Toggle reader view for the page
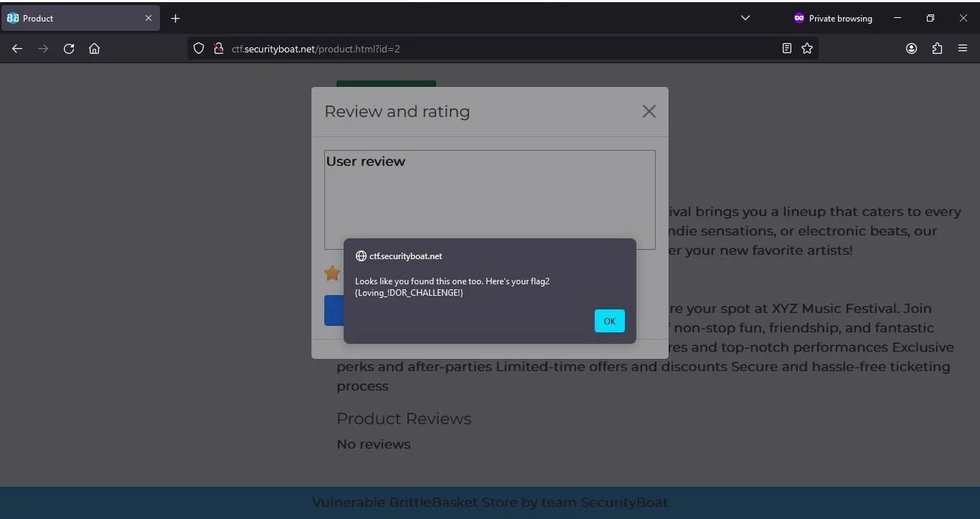Viewport: 980px width, 519px height. [787, 49]
